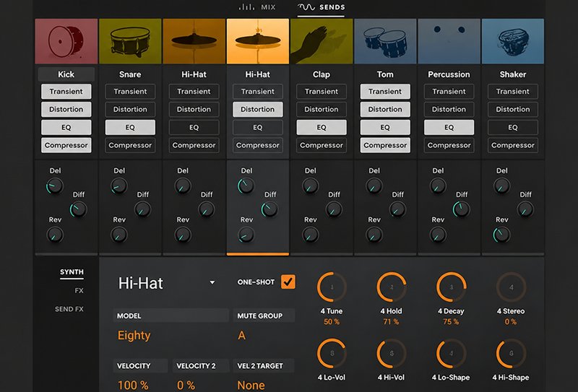Click the Percussion Diff send knob
Viewport: 578px width, 392px height.
(x=461, y=209)
